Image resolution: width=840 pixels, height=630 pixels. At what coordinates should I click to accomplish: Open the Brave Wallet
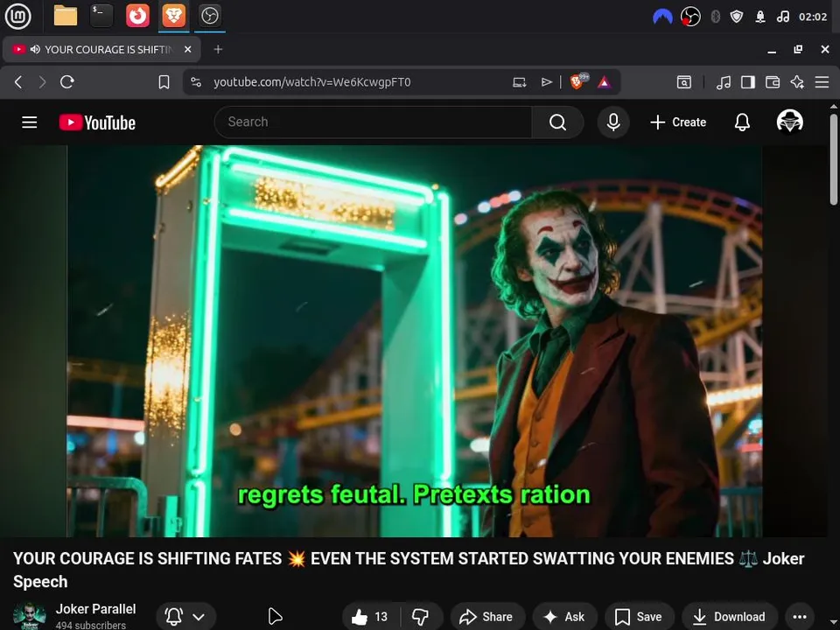click(773, 82)
